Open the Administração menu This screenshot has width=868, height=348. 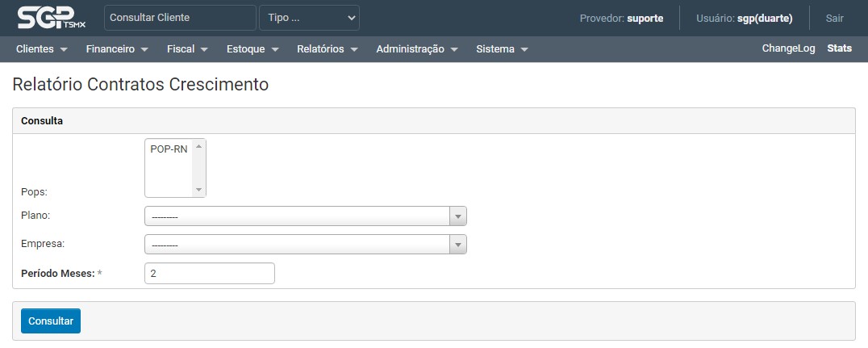click(417, 49)
